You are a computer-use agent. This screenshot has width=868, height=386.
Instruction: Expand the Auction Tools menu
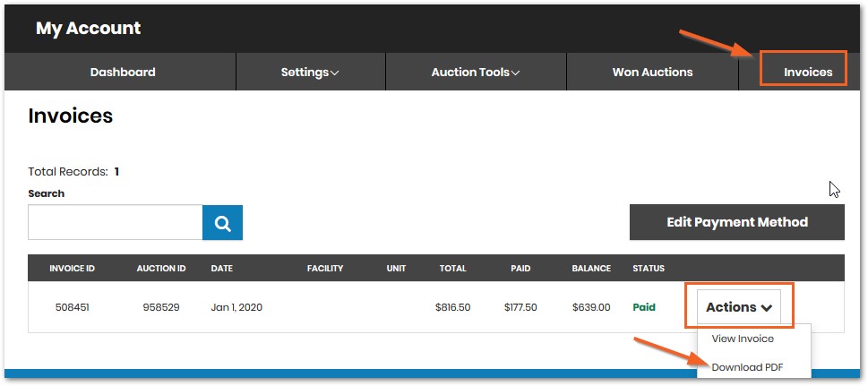[476, 72]
